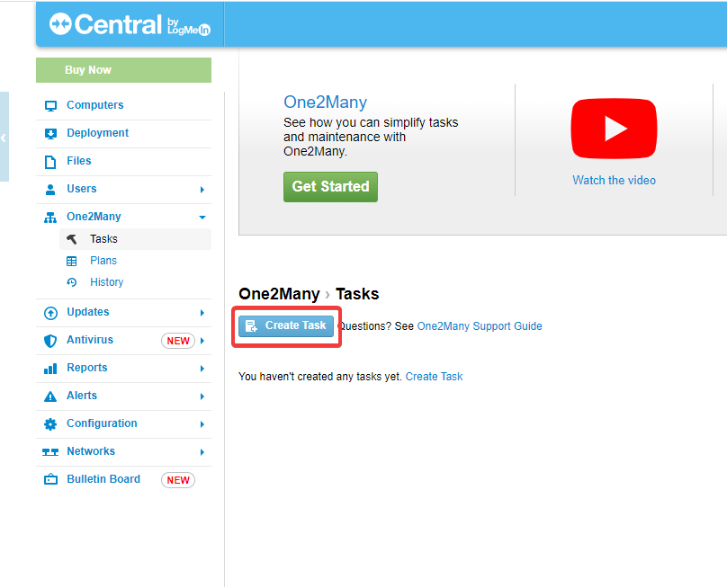Click the One2Many banner heading link

click(x=325, y=102)
